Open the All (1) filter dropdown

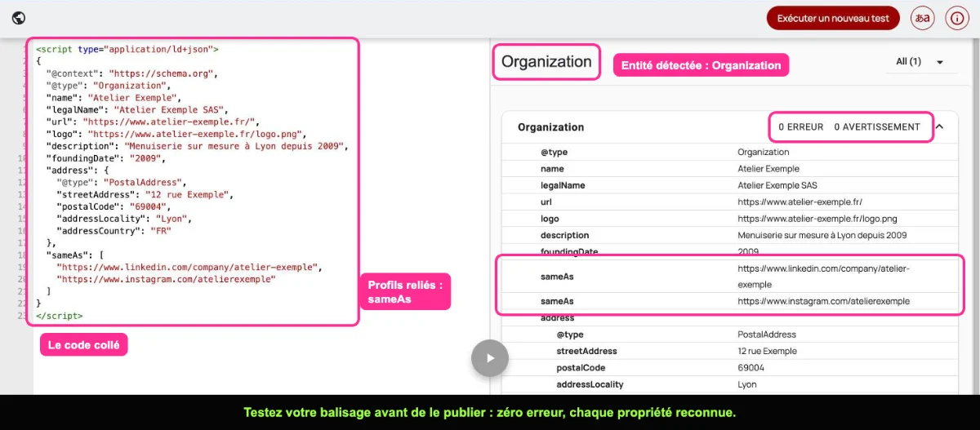[920, 62]
